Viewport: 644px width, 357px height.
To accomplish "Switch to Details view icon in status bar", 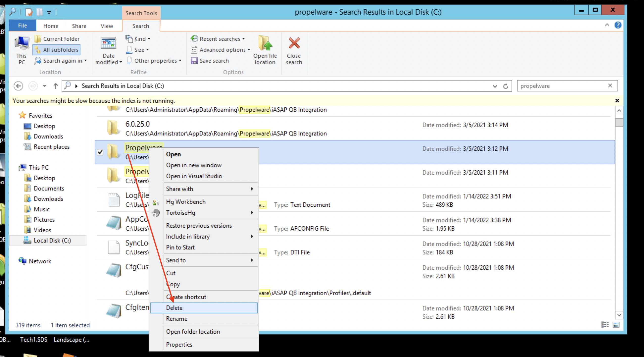I will tap(605, 325).
